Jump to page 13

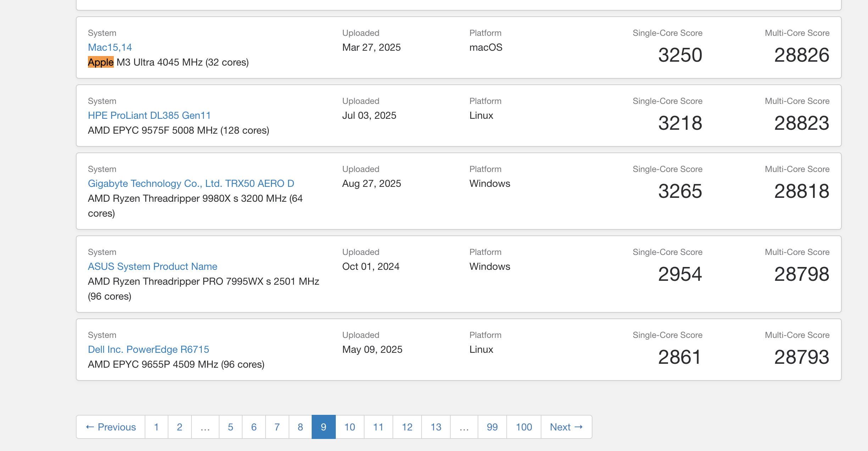436,427
